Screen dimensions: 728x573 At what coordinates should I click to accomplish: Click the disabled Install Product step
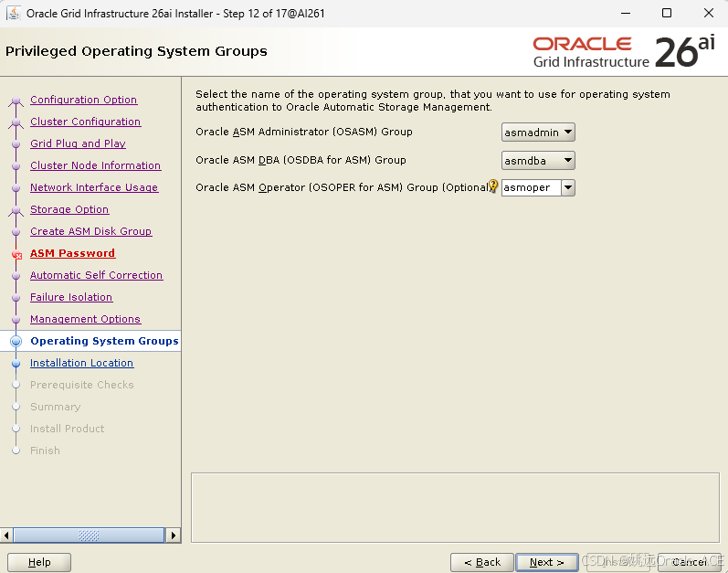68,429
